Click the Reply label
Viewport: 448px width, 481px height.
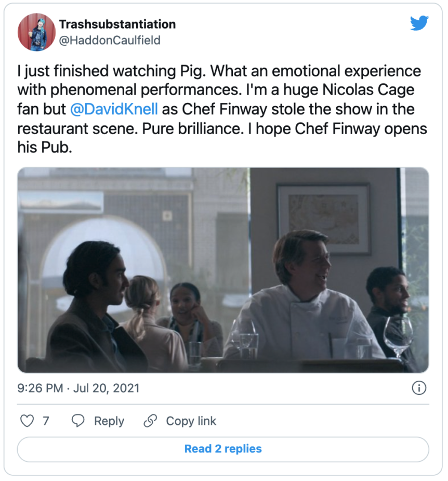click(109, 421)
